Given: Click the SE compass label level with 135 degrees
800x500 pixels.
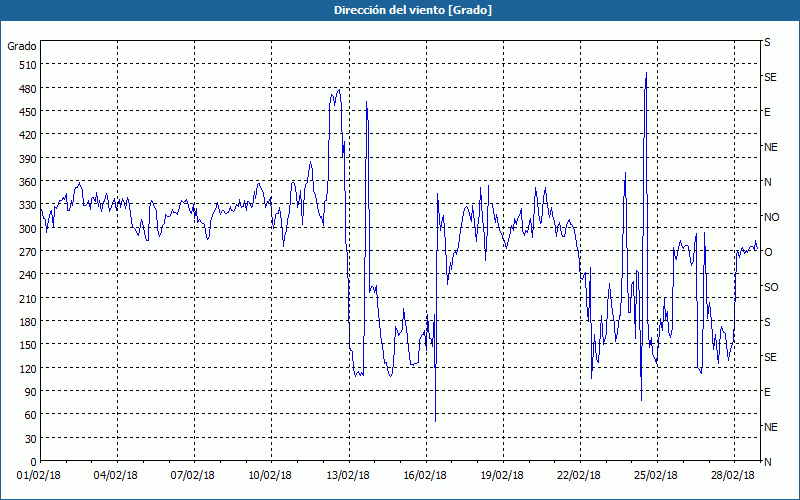Looking at the screenshot, I should (770, 357).
